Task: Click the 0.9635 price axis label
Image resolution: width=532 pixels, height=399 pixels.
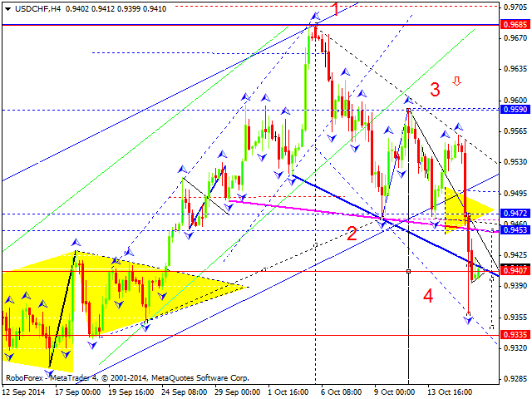Action: coord(515,69)
